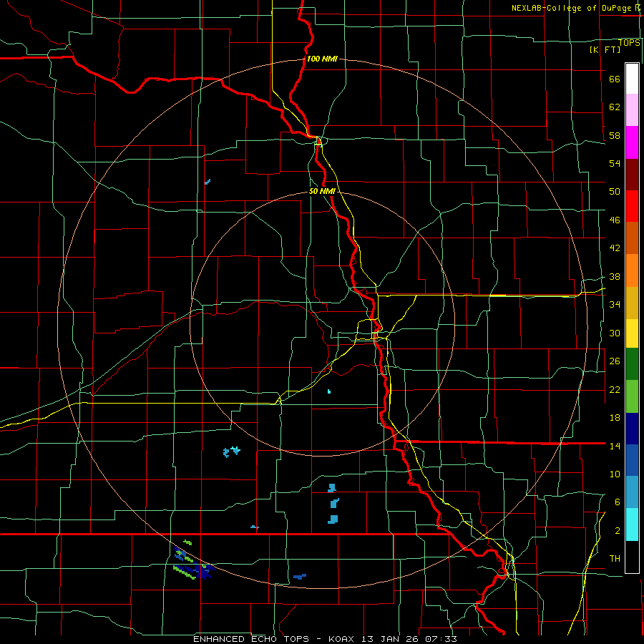Pick the light blue legend swatch
The image size is (644, 644).
click(632, 492)
